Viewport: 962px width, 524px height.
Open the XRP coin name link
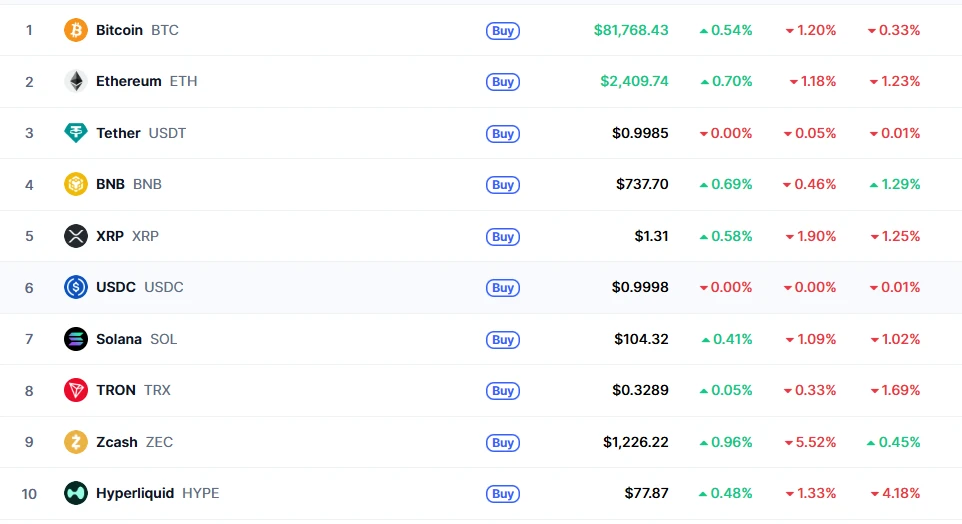(128, 236)
